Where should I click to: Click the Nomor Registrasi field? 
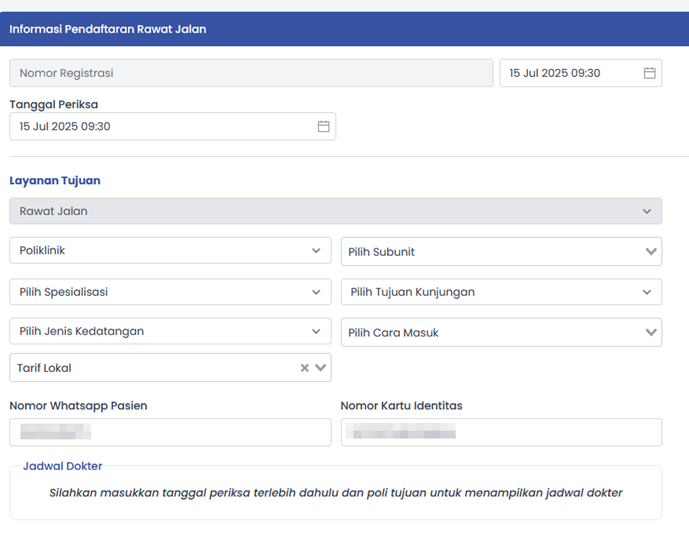(250, 73)
